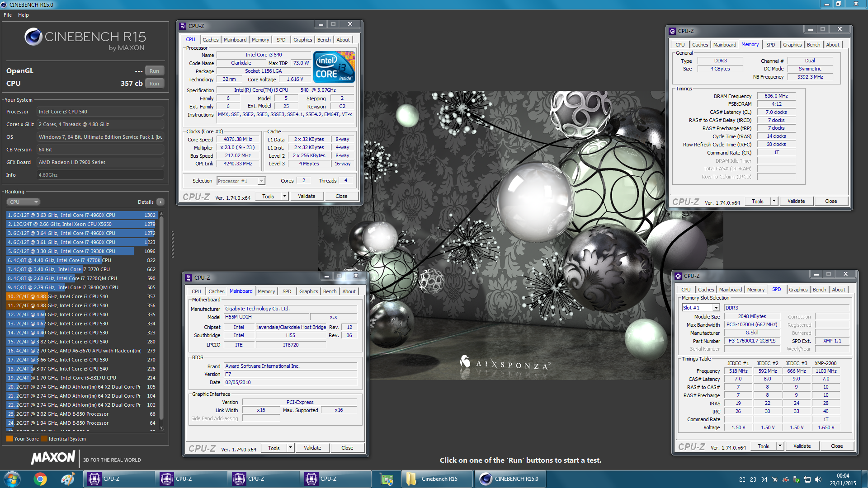
Task: Switch to About tab in SPD window
Action: [839, 290]
